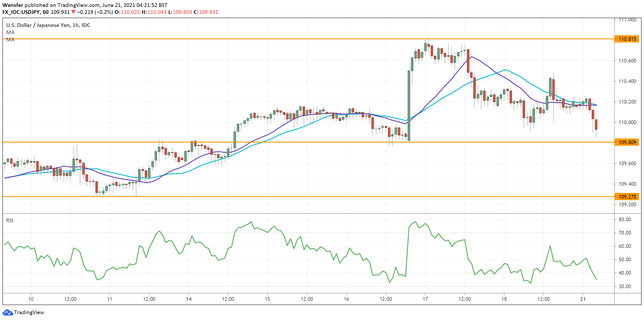Click the 21 date label on time axis
The width and height of the screenshot is (644, 320).
click(583, 299)
